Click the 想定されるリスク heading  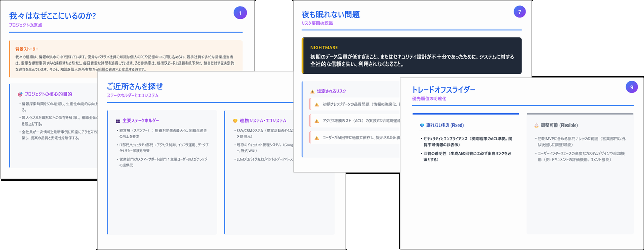(332, 91)
